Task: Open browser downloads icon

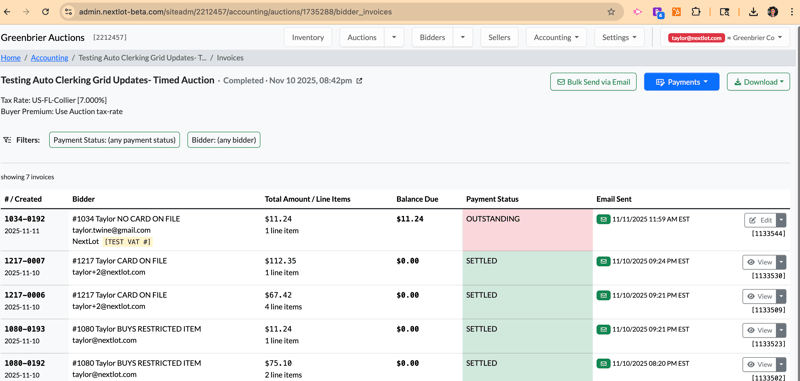Action: pyautogui.click(x=753, y=12)
